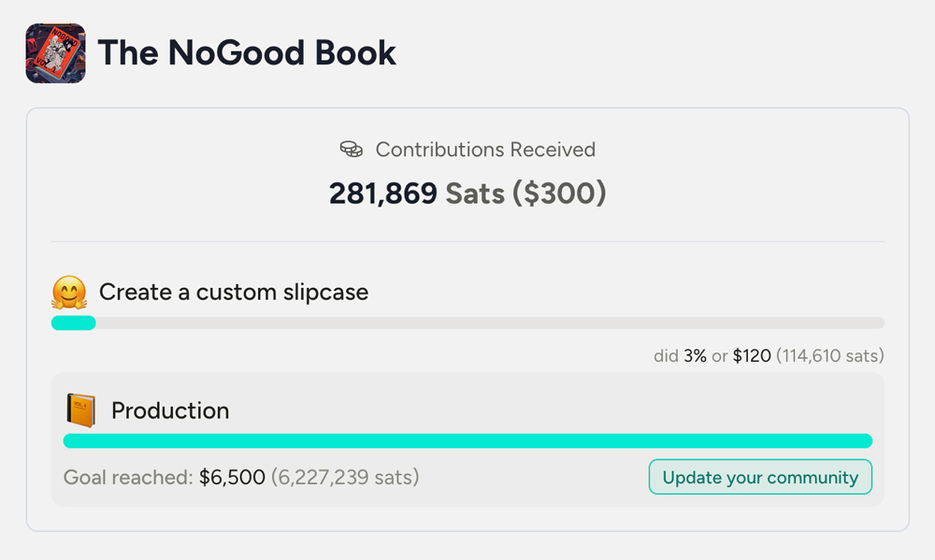Click the NoGood Book project thumbnail
Viewport: 935px width, 560px height.
point(55,53)
